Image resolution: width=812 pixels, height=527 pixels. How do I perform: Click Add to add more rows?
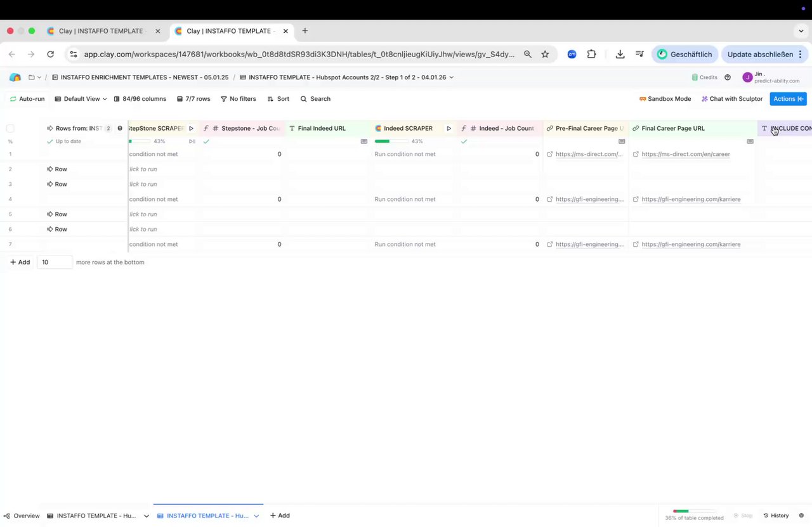click(20, 262)
